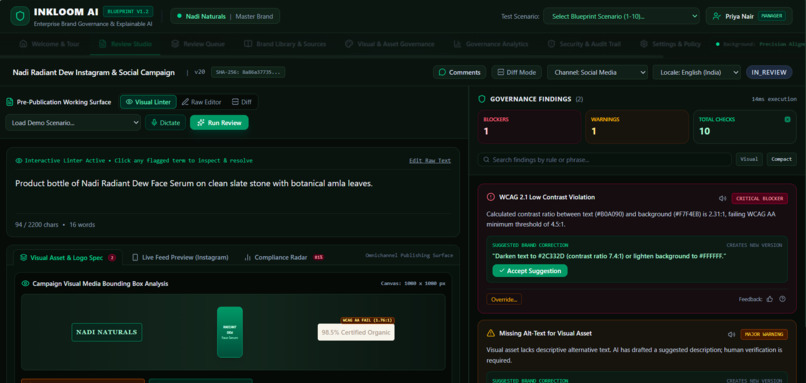Click the MAJOR WARNING badge
This screenshot has width=806, height=383.
tap(764, 335)
